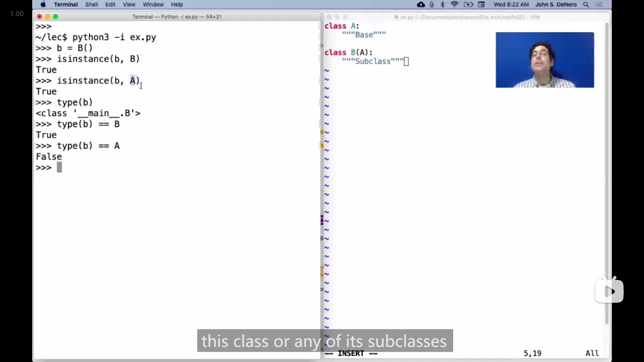Click the battery charging status icon
This screenshot has width=644, height=362.
[x=468, y=4]
